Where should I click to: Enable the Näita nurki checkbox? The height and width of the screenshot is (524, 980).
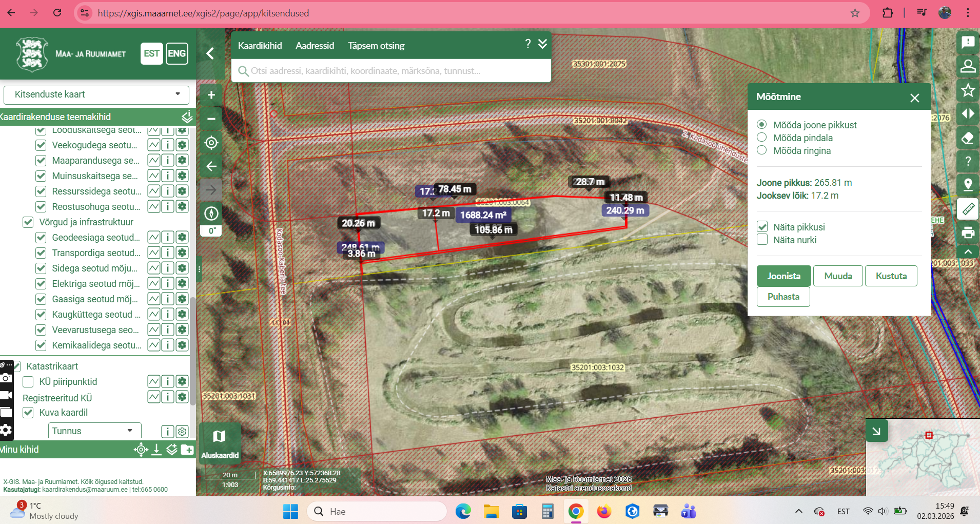point(762,240)
